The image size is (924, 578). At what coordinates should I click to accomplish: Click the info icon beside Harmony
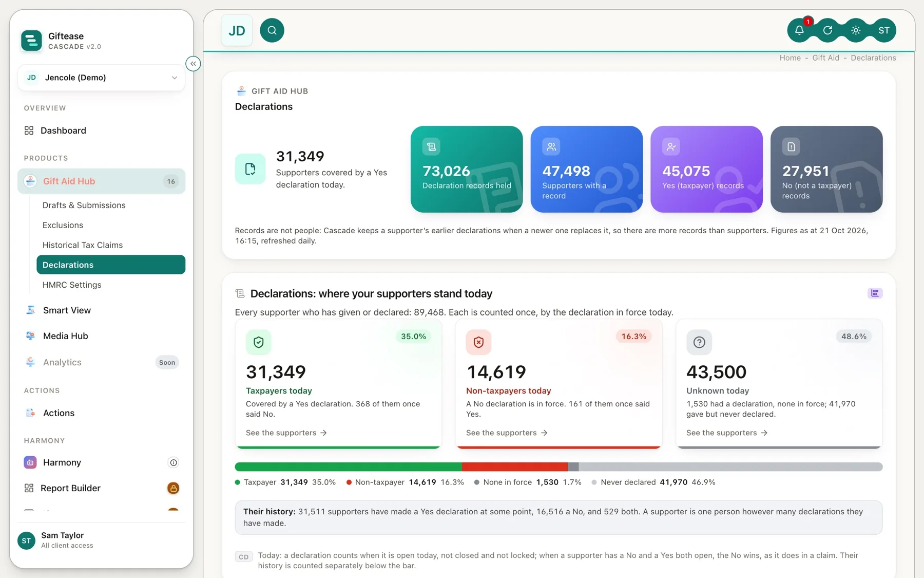click(x=174, y=462)
